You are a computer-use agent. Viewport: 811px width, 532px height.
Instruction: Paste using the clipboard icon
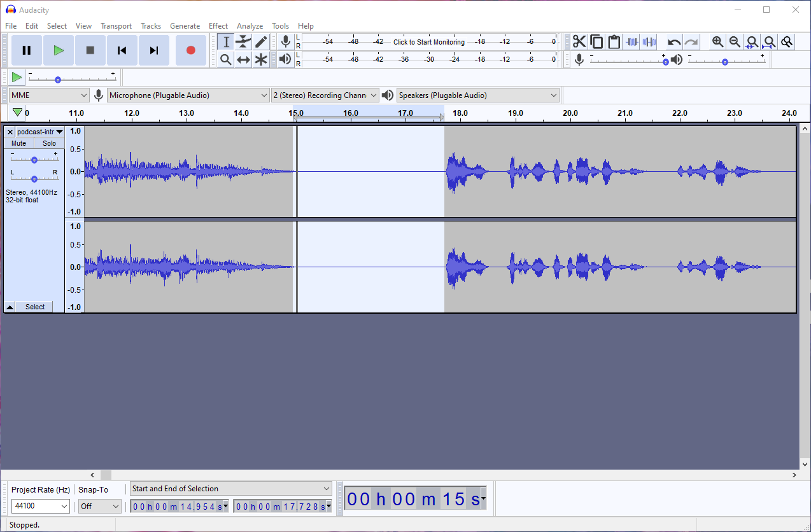coord(614,42)
